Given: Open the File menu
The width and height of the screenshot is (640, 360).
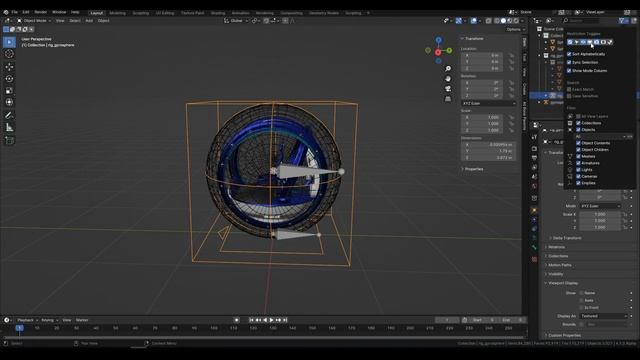Looking at the screenshot, I should 15,12.
